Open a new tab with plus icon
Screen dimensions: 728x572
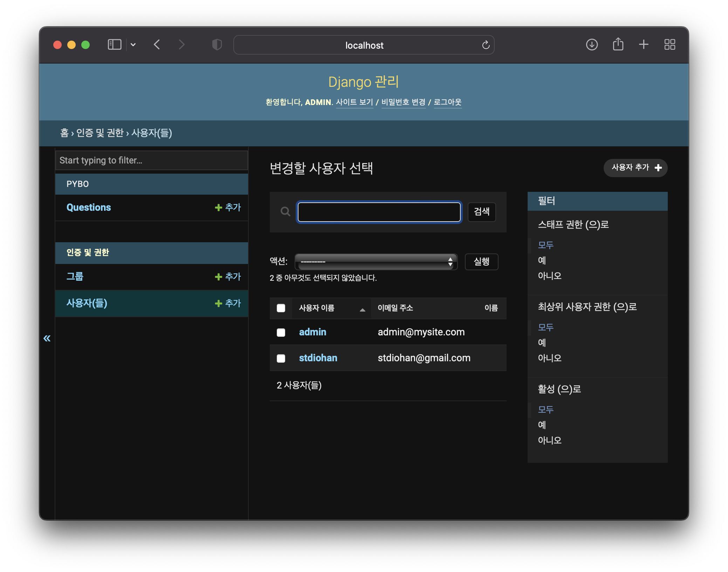click(644, 44)
